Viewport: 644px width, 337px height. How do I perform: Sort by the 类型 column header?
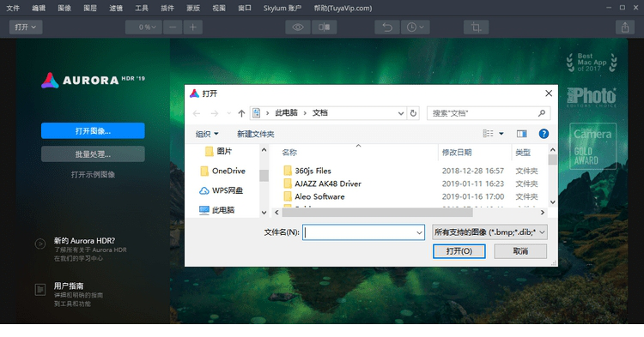tap(523, 153)
